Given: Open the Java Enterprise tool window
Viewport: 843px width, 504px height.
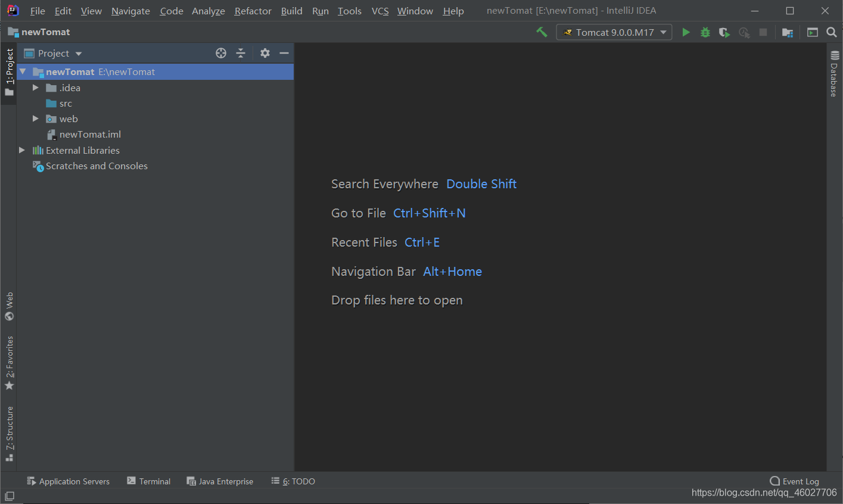Looking at the screenshot, I should click(x=220, y=481).
